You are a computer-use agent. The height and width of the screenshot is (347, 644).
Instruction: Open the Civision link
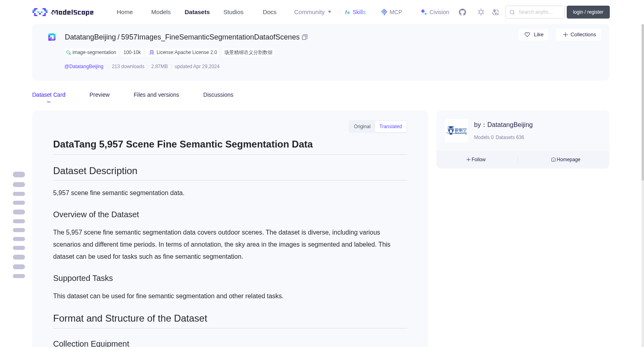pos(435,12)
